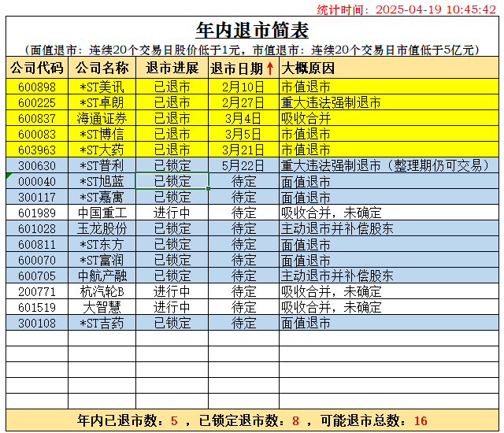Click the *ST嘉寓 name cell
The image size is (504, 433).
(102, 197)
